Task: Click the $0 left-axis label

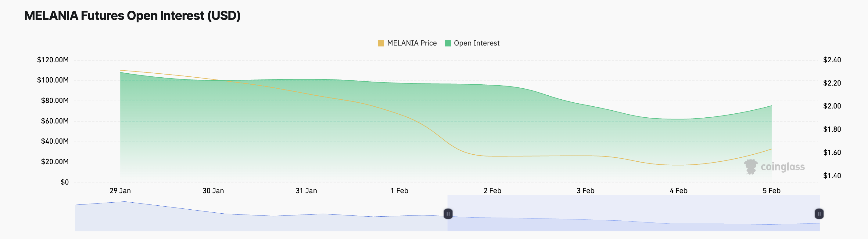Action: click(x=64, y=182)
